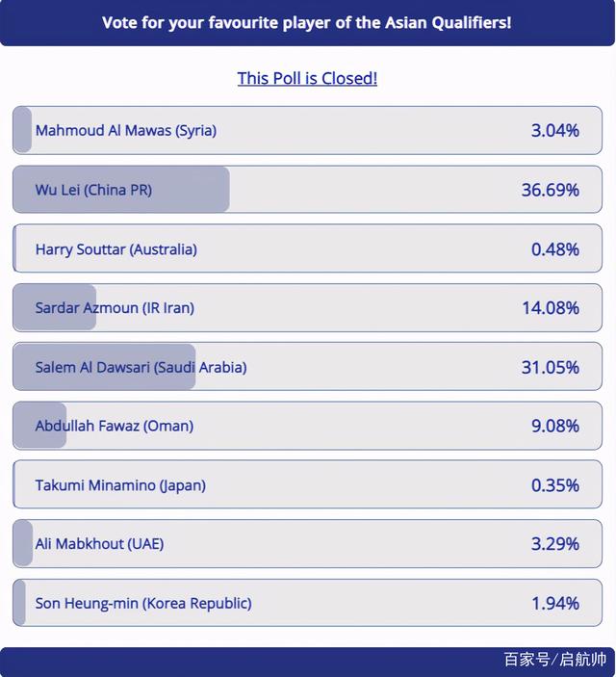Click the 14.08% vote percentage
This screenshot has height=677, width=616.
click(x=551, y=308)
